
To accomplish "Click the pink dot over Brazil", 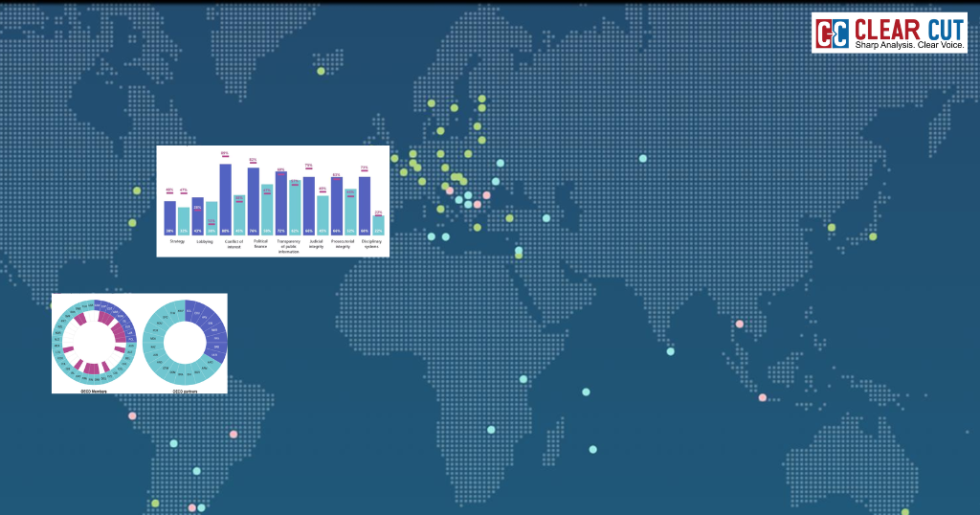I will 234,435.
